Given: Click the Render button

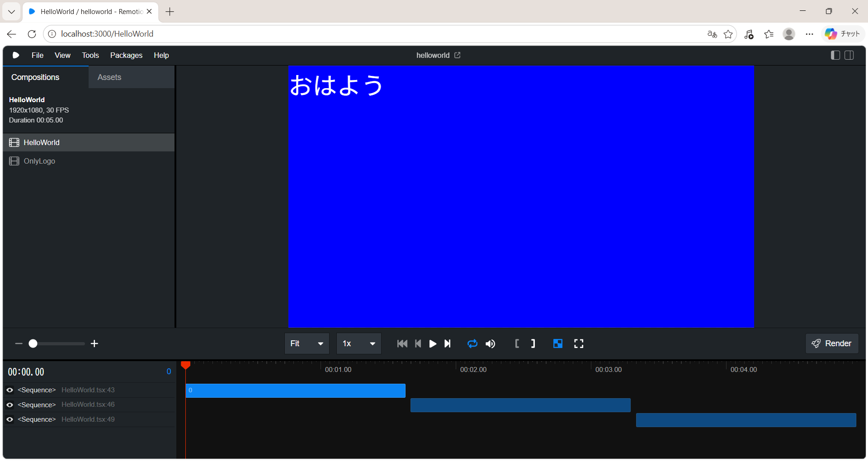Looking at the screenshot, I should point(832,343).
